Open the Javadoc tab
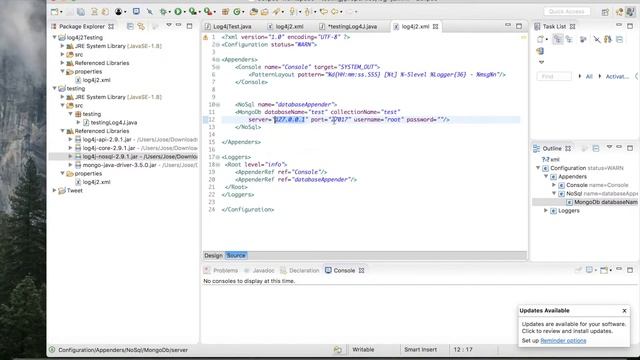 pyautogui.click(x=260, y=271)
